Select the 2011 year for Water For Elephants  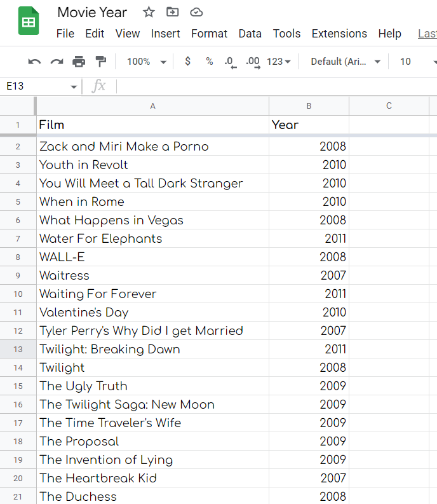pyautogui.click(x=309, y=238)
